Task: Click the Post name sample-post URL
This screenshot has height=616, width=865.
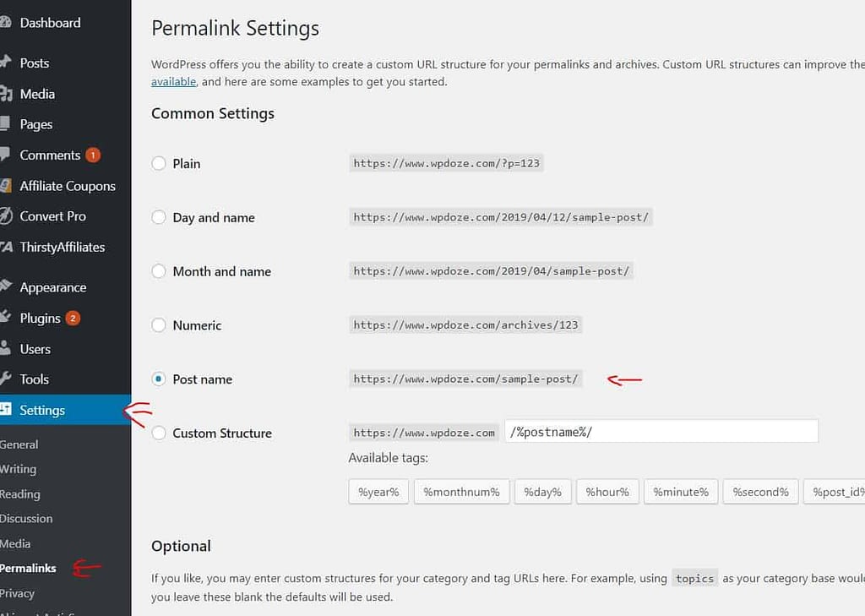Action: [465, 379]
